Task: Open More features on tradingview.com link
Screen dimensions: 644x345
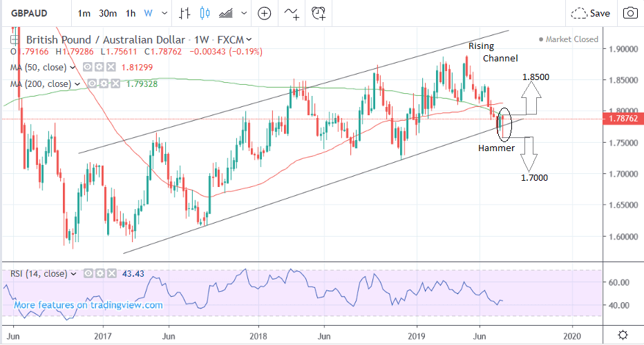Action: [88, 305]
